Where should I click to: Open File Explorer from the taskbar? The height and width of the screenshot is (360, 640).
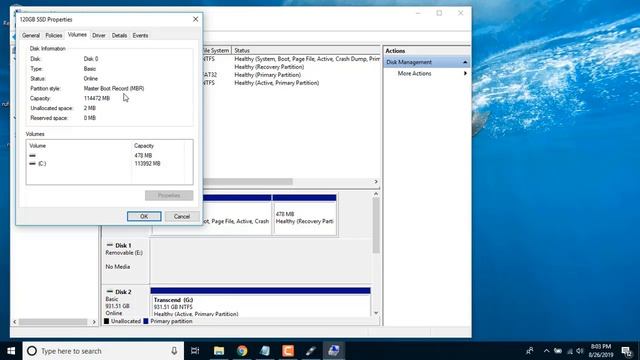point(219,351)
